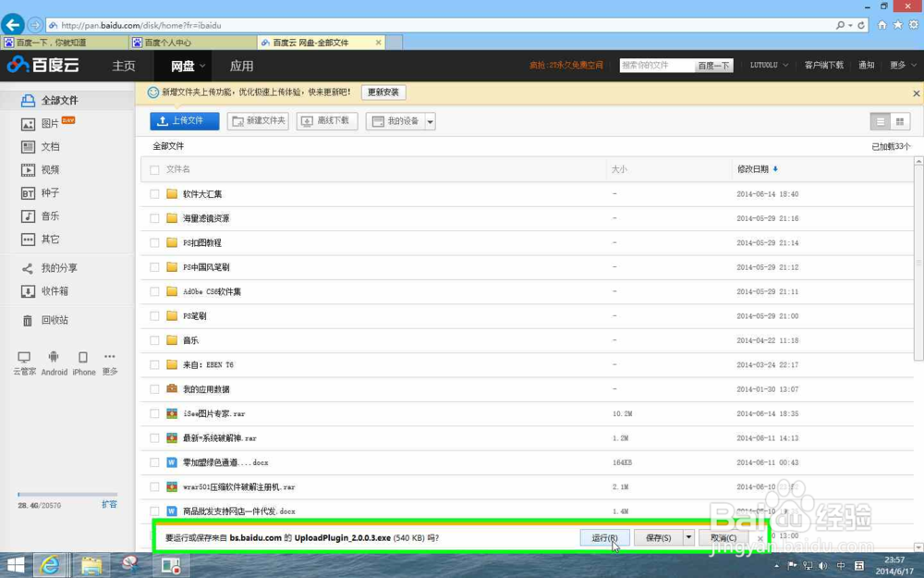Viewport: 924px width, 578px height.
Task: Check the box for PS中国风笔刷 folder
Action: (x=154, y=267)
